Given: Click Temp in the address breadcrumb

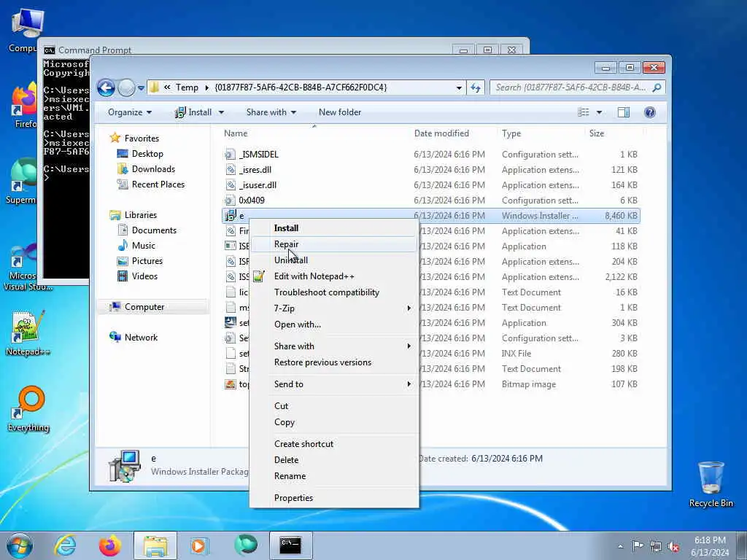Looking at the screenshot, I should pyautogui.click(x=187, y=87).
